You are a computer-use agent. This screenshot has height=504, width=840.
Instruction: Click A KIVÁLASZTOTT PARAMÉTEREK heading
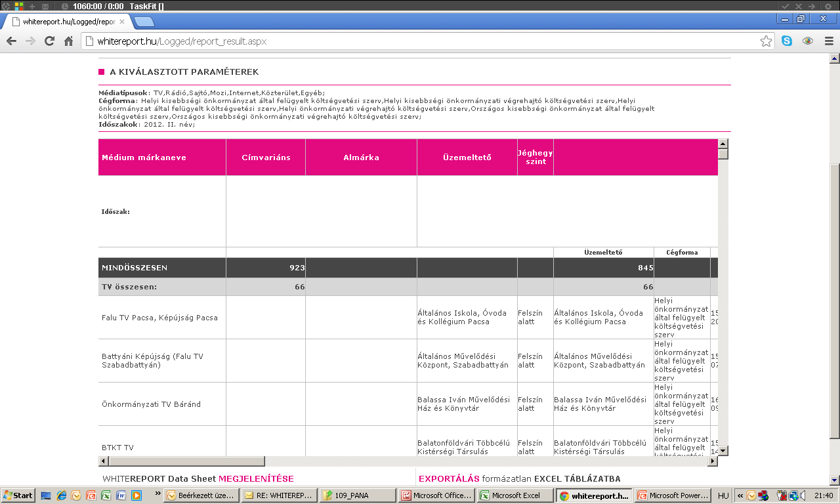point(184,72)
